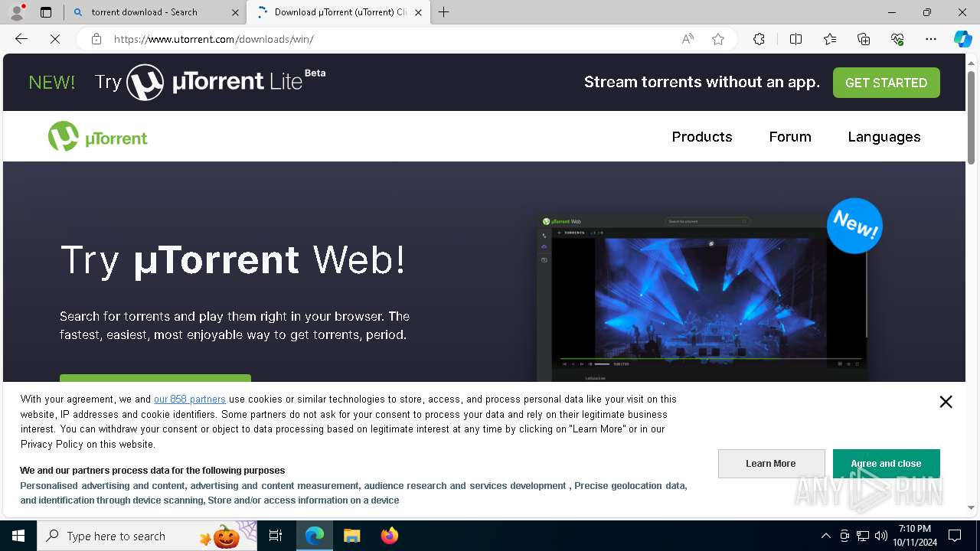Open the taskbar clock and date
Viewport: 980px width, 551px height.
coord(914,536)
